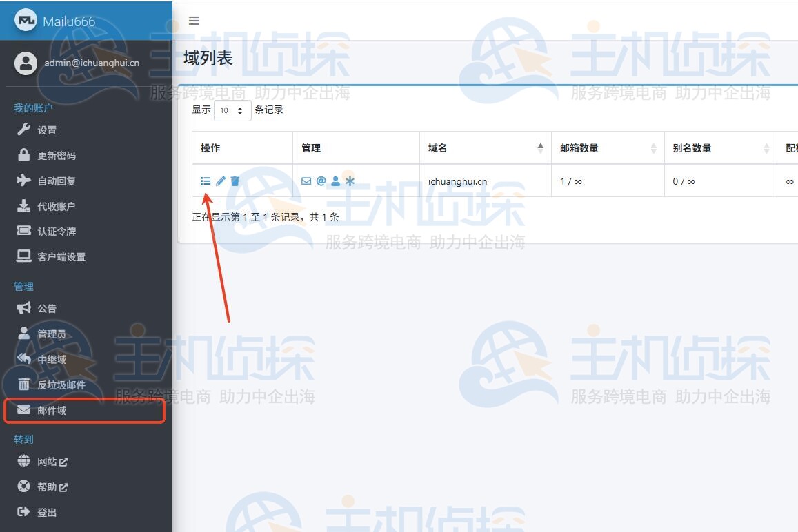Click the Mailu666 logo icon
Screen dimensions: 798x532
pyautogui.click(x=27, y=21)
